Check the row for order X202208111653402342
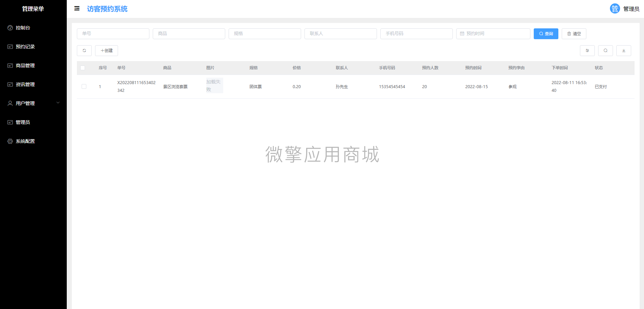The width and height of the screenshot is (644, 309). coord(84,86)
